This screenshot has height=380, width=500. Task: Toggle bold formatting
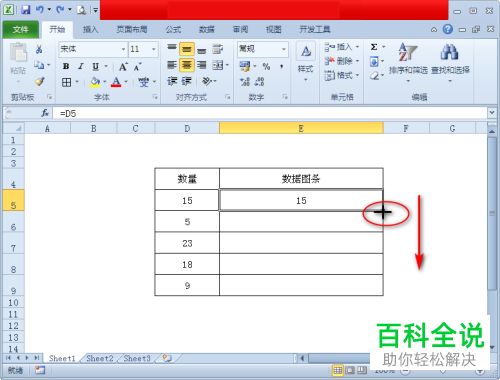66,66
